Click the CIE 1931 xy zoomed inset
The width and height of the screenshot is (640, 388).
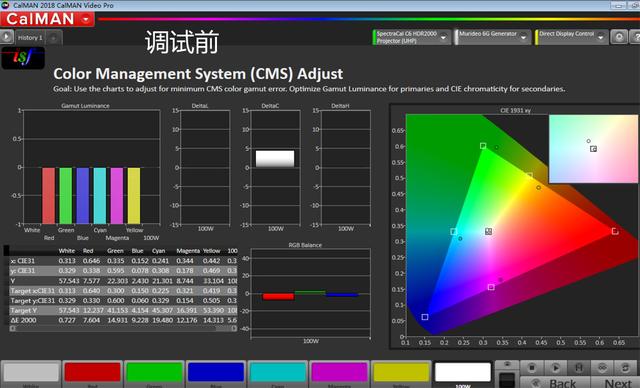pos(593,149)
